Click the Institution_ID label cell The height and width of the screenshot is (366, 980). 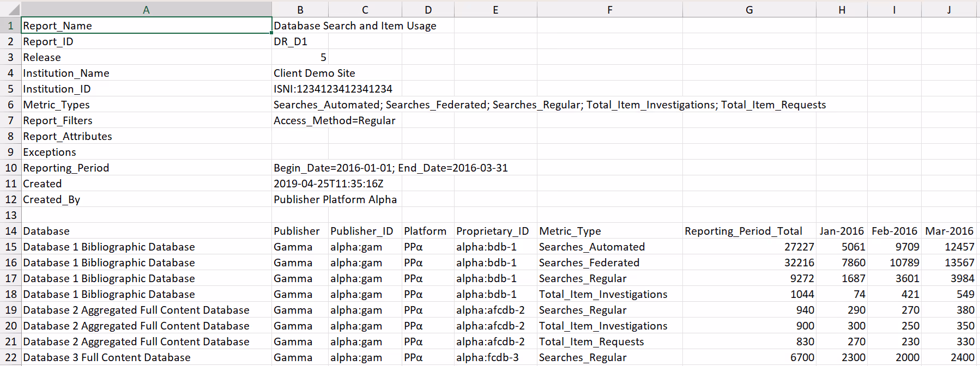coord(146,89)
